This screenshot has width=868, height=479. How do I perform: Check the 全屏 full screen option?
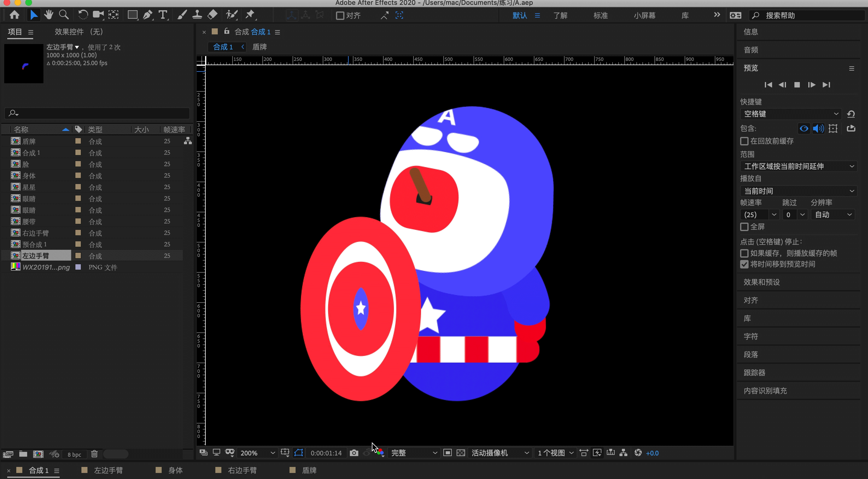tap(744, 227)
